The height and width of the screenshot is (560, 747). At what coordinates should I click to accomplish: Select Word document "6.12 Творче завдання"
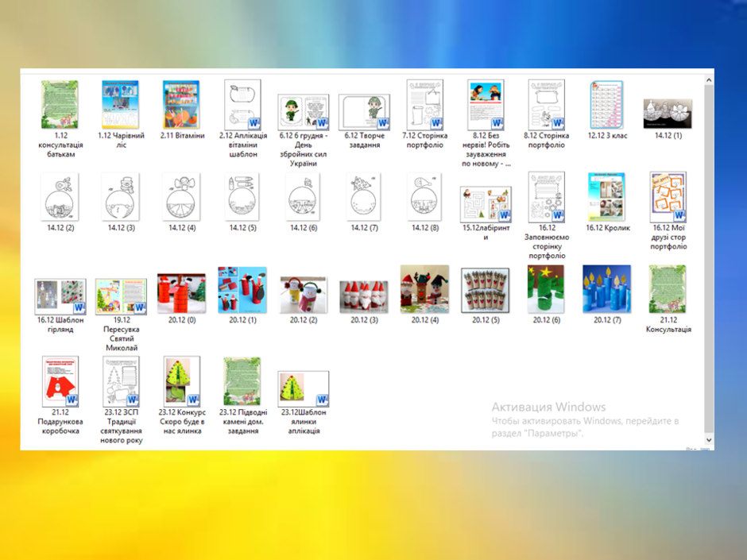365,112
